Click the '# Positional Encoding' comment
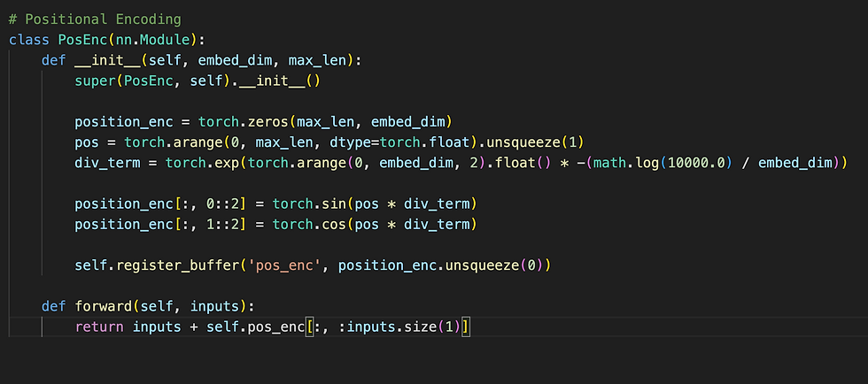 [x=95, y=19]
